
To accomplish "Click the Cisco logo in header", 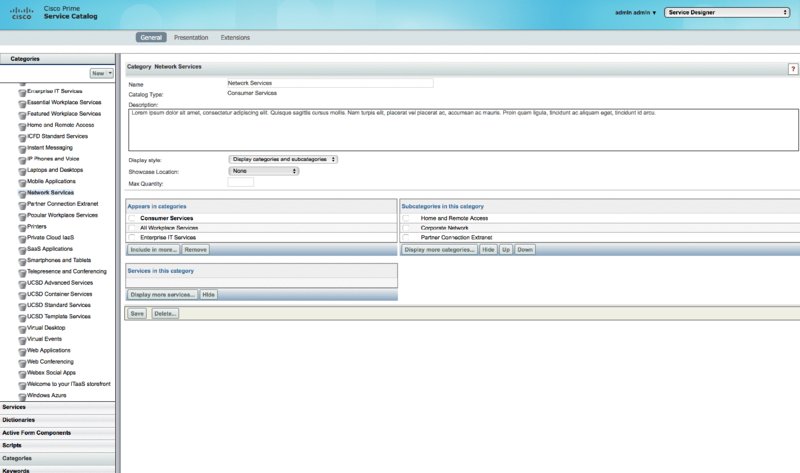I will (x=21, y=14).
